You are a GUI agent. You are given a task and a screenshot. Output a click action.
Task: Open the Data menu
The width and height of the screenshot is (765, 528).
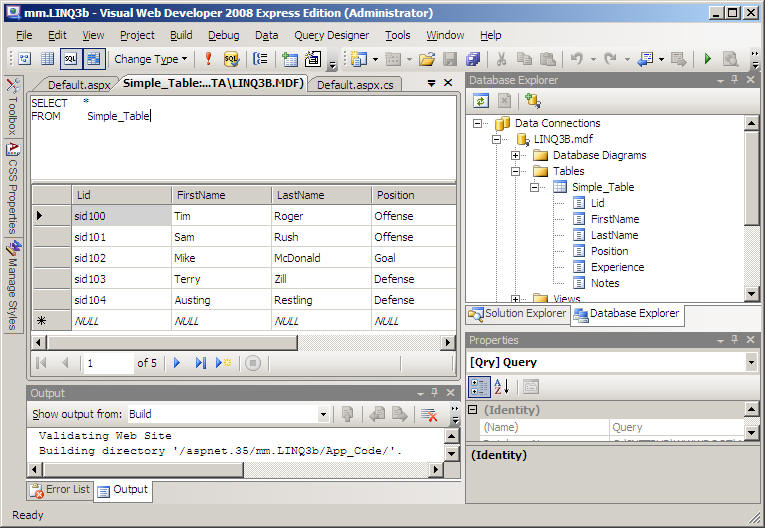pyautogui.click(x=266, y=35)
